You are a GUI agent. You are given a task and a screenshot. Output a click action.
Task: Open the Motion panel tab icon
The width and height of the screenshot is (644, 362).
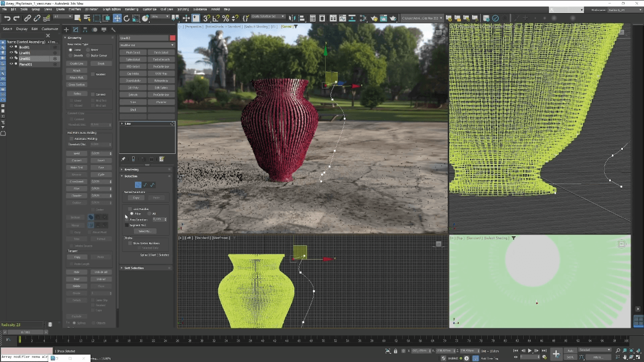pos(95,30)
